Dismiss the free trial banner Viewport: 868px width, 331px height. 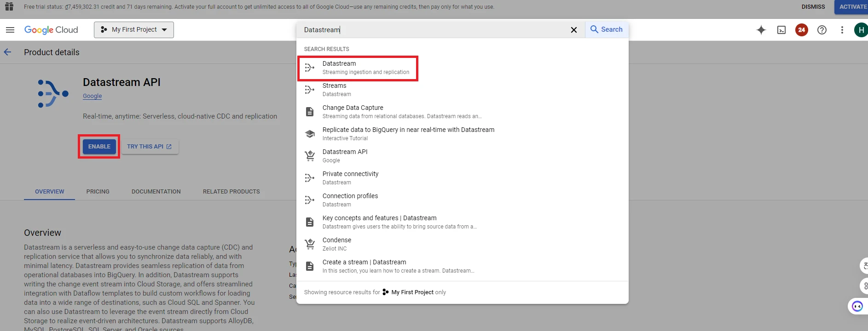point(813,7)
